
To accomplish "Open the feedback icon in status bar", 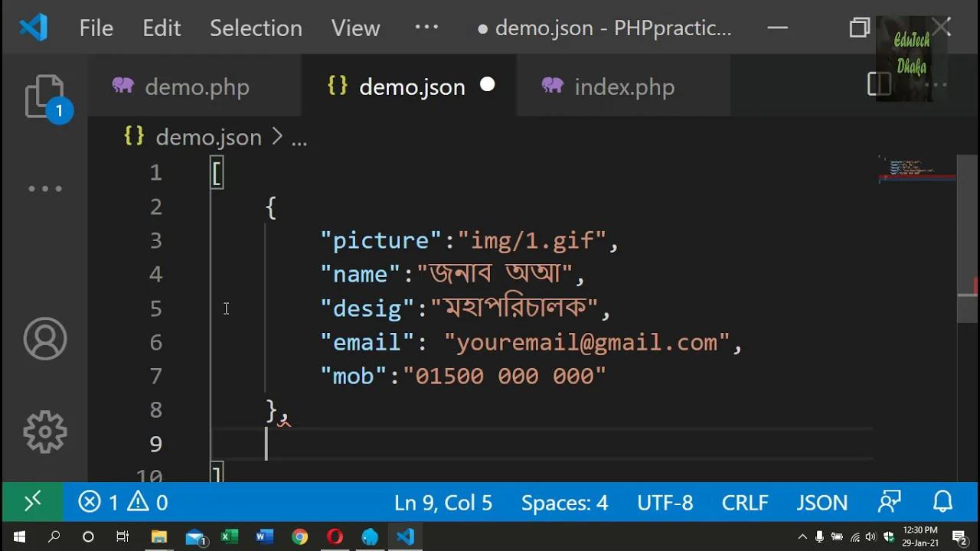I will [x=890, y=502].
